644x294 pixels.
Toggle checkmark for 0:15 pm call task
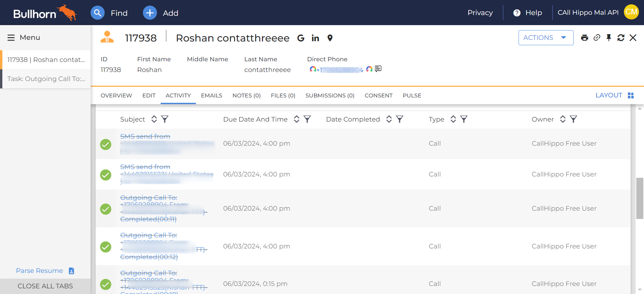click(106, 284)
